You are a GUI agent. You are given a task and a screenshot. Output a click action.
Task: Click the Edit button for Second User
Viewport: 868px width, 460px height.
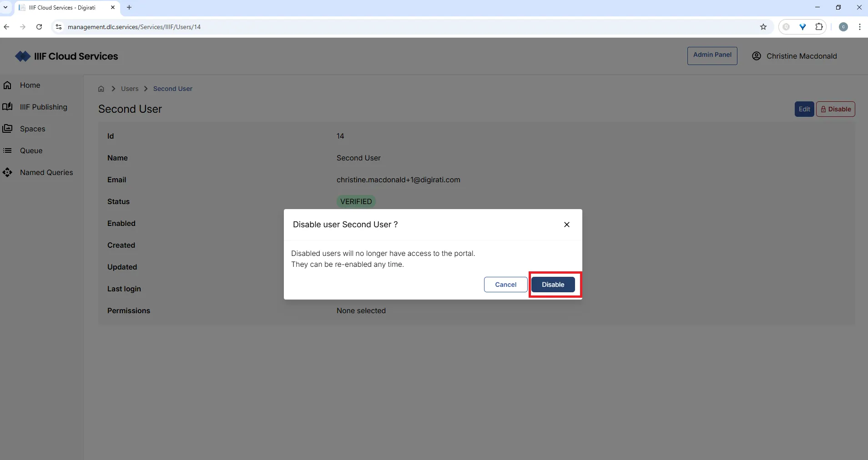[x=803, y=109]
